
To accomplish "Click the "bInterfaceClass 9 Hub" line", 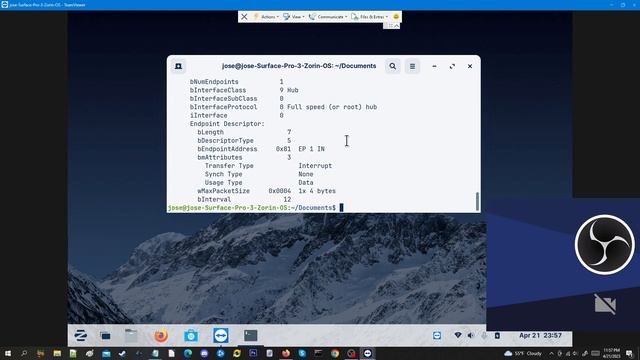I will tap(244, 90).
